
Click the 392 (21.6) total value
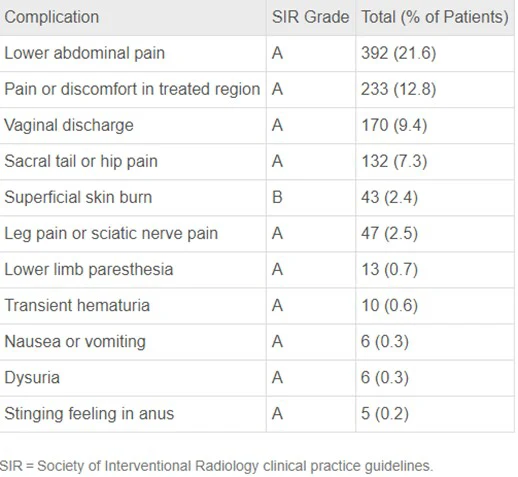(x=399, y=53)
